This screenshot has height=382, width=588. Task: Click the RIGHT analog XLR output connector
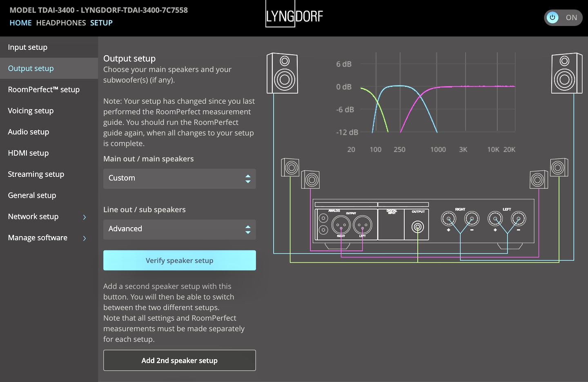[341, 225]
